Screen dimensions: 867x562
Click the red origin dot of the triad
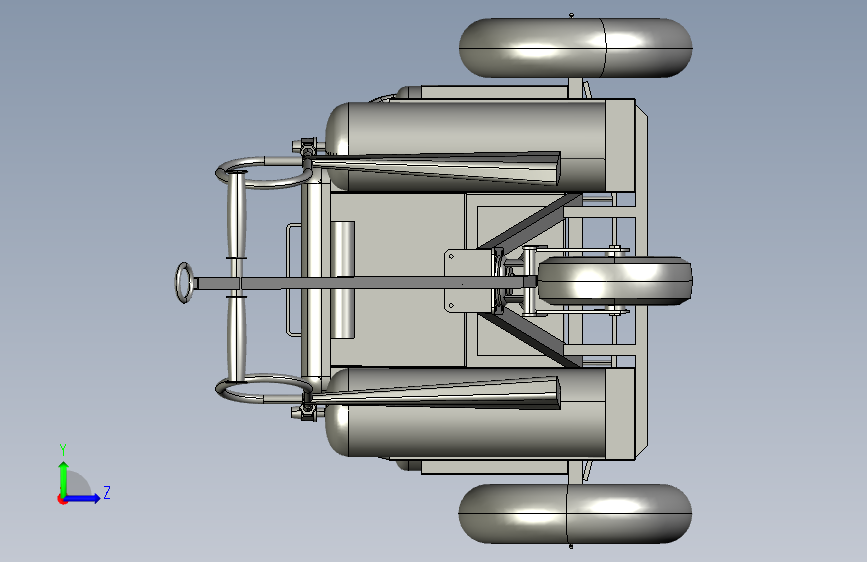pos(61,499)
